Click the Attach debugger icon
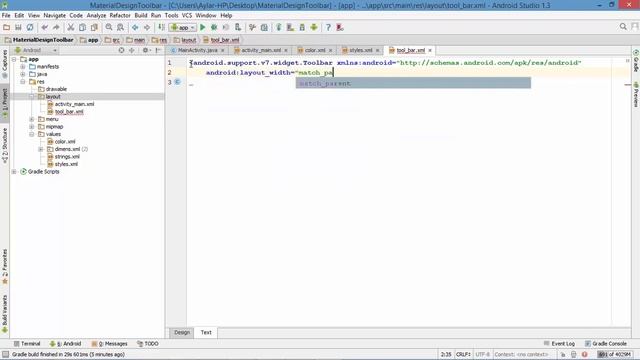Screen dimensions: 640x360 pos(238,27)
